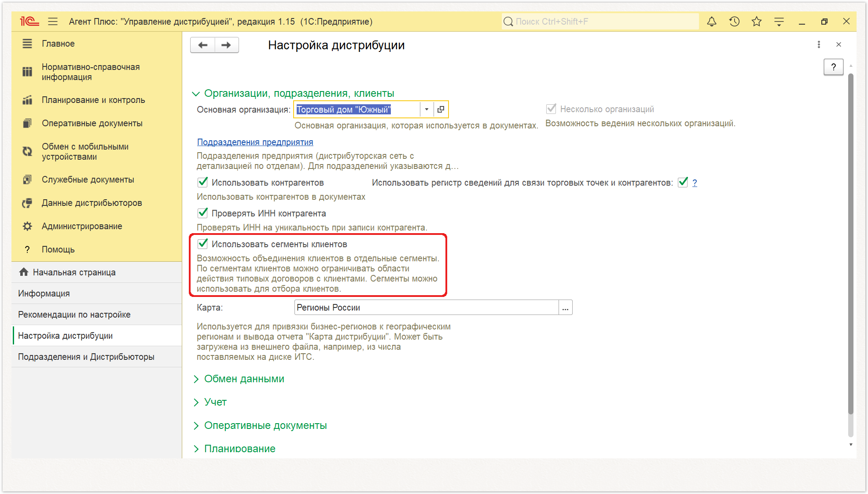Click Карта field Регионы России
The height and width of the screenshot is (494, 868).
pyautogui.click(x=426, y=307)
